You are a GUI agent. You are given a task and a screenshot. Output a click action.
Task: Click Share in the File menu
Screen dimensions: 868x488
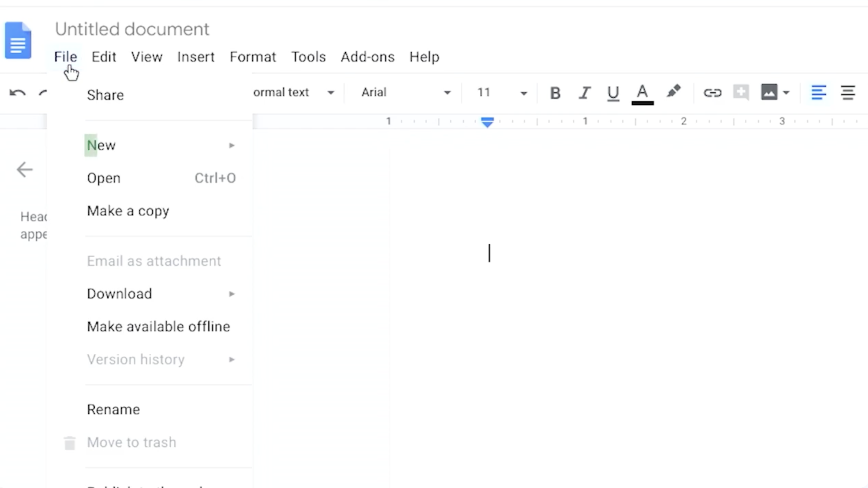click(x=105, y=95)
